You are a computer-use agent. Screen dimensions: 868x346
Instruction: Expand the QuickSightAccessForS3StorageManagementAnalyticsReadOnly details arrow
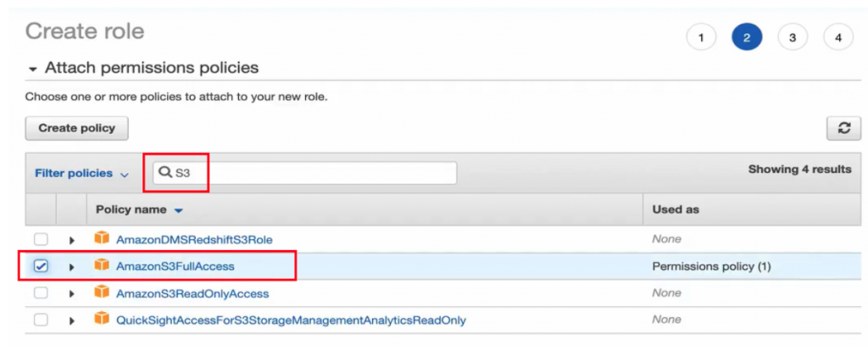[71, 320]
